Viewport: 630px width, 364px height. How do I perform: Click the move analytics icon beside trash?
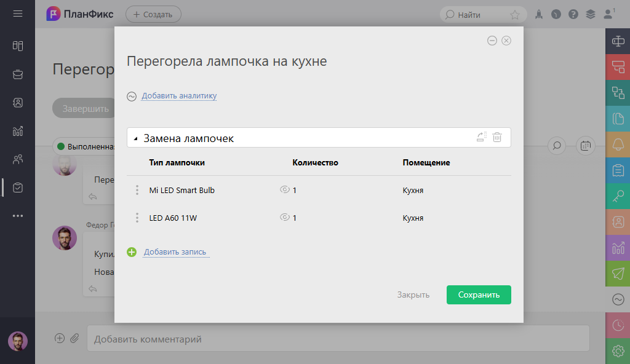coord(482,138)
